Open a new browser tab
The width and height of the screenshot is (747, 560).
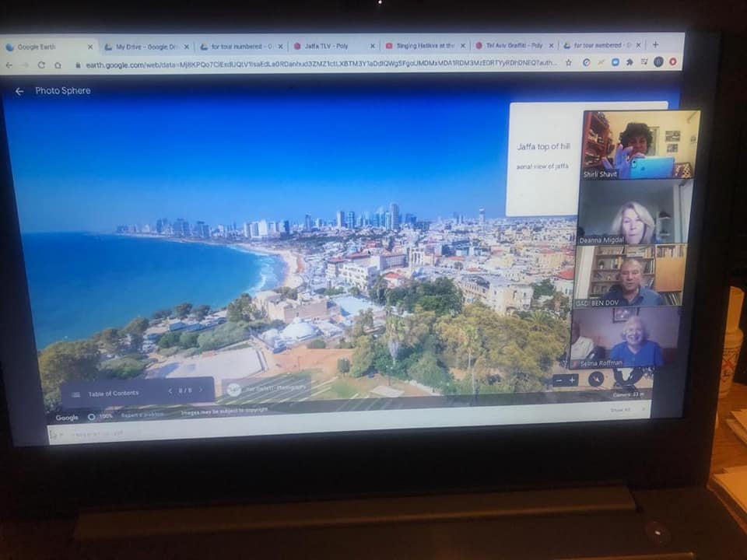[655, 45]
